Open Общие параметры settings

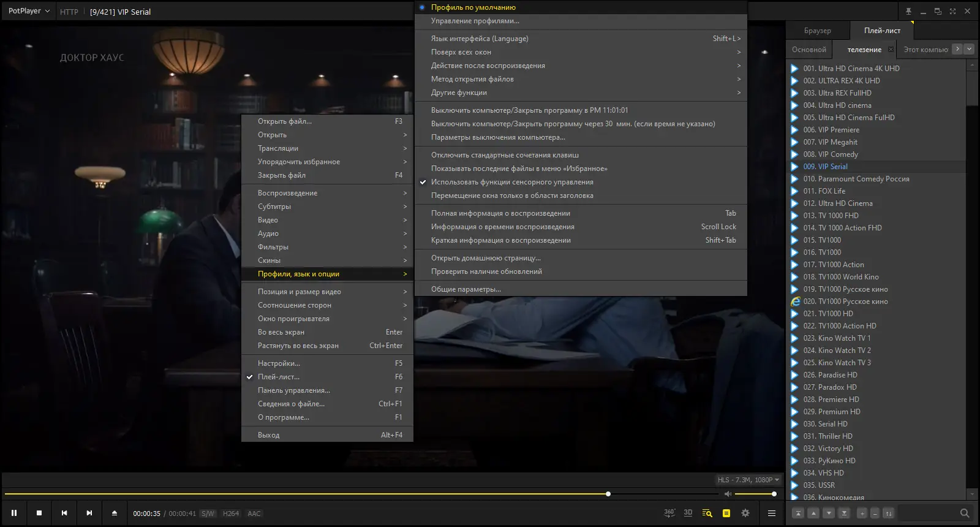click(x=466, y=289)
